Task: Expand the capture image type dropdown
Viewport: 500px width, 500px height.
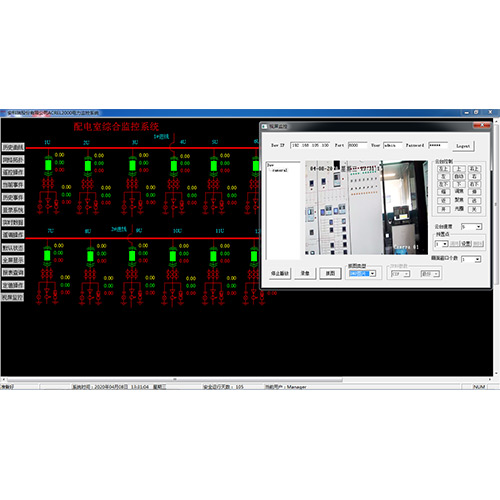Action: 362,274
